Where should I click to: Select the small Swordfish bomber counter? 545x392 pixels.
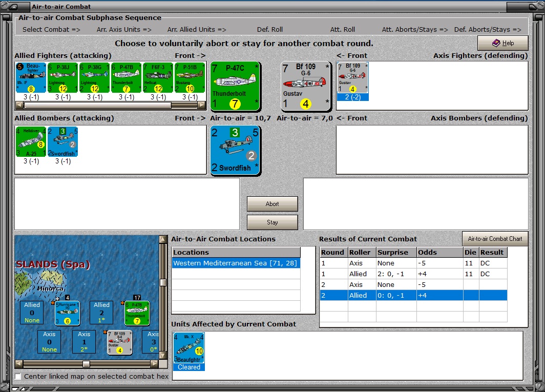coord(62,141)
